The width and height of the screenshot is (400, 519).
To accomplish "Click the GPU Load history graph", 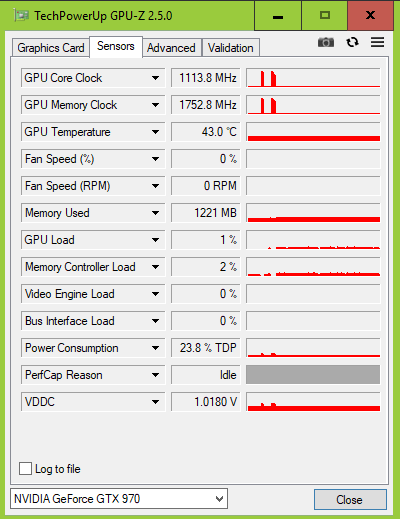I will [313, 240].
